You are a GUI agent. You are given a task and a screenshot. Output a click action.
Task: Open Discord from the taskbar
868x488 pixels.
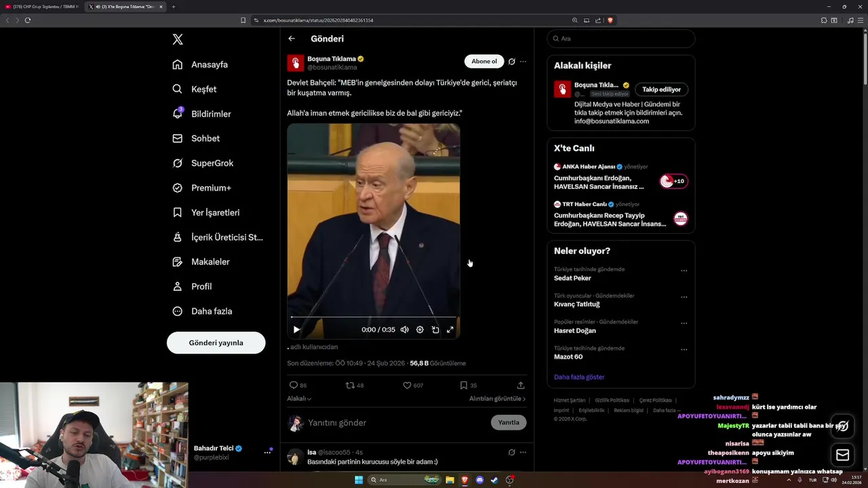click(x=480, y=480)
